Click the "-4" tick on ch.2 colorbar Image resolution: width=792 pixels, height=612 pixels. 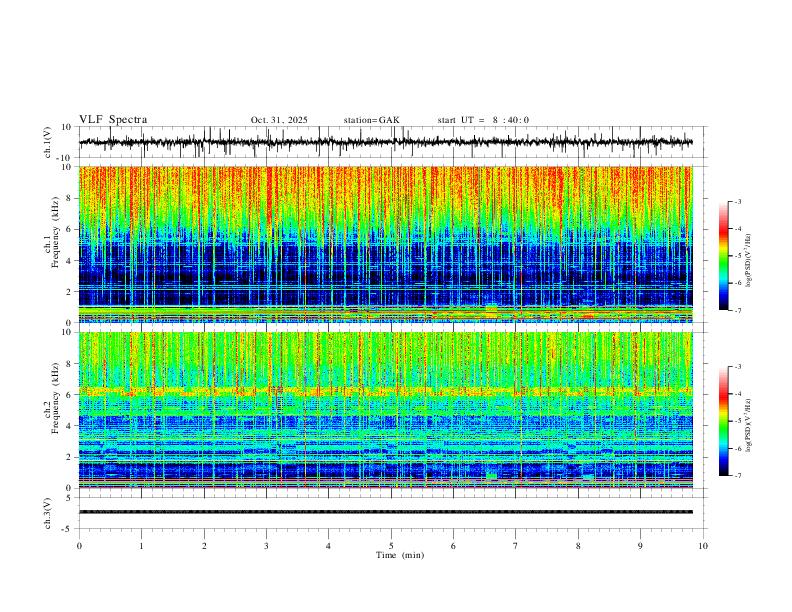[x=738, y=394]
